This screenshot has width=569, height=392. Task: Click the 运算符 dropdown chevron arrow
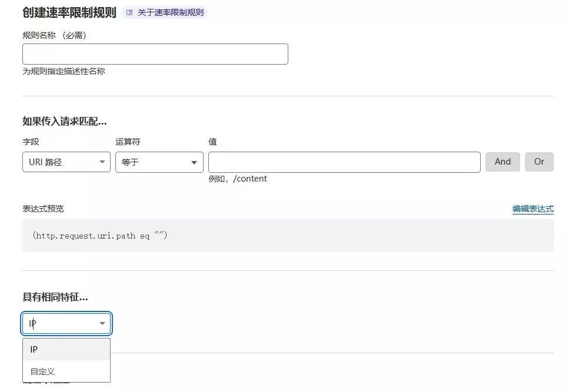pyautogui.click(x=194, y=162)
